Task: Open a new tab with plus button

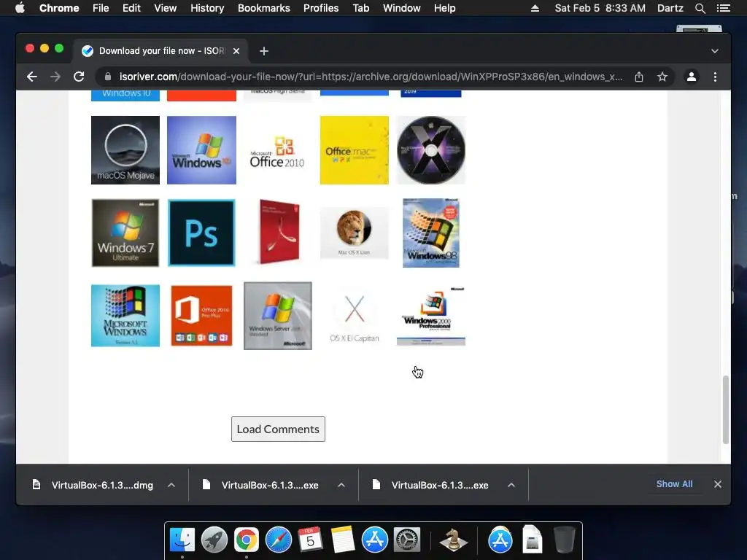Action: pos(264,51)
